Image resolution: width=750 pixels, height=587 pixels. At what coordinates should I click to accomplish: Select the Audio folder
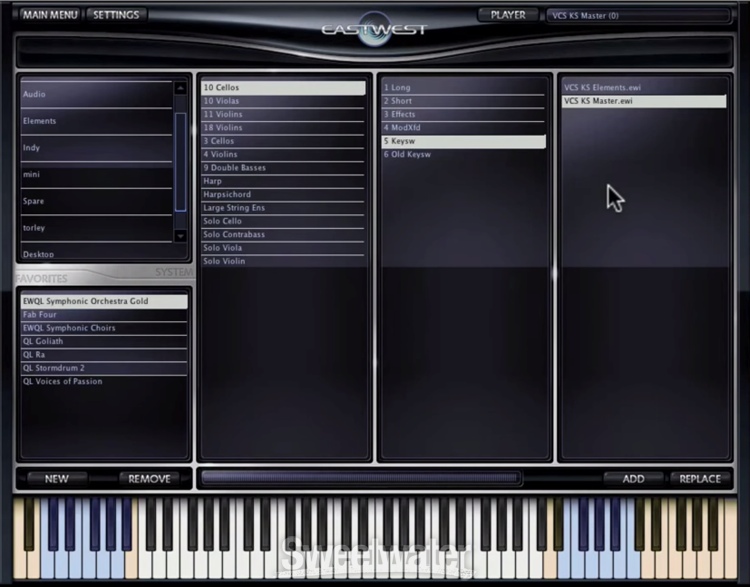96,94
